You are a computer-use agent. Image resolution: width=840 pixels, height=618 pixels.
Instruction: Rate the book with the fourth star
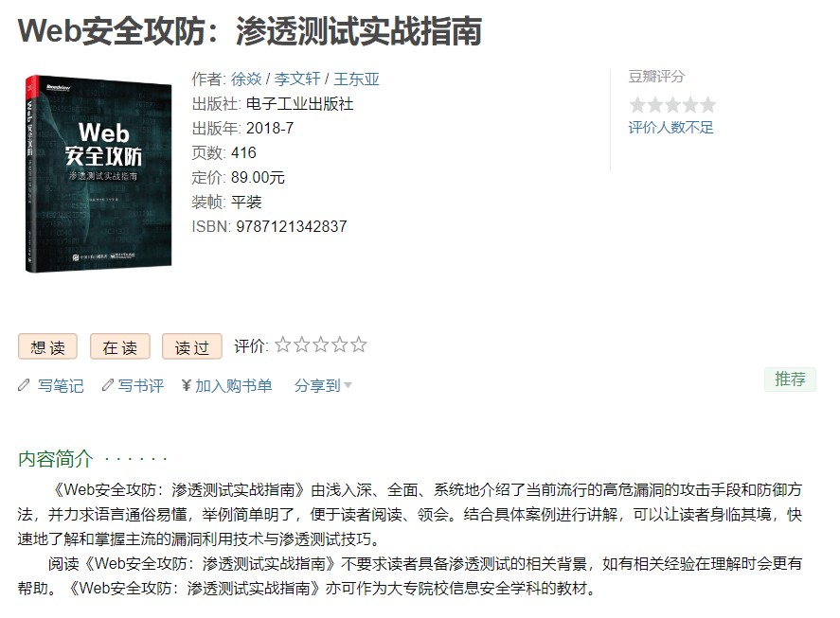point(340,344)
